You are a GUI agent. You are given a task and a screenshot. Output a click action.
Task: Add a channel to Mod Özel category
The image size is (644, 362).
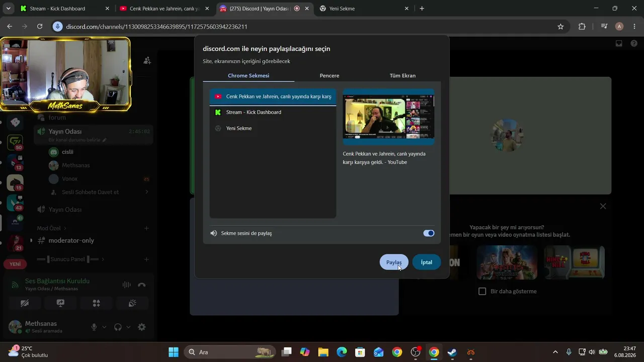(x=146, y=228)
